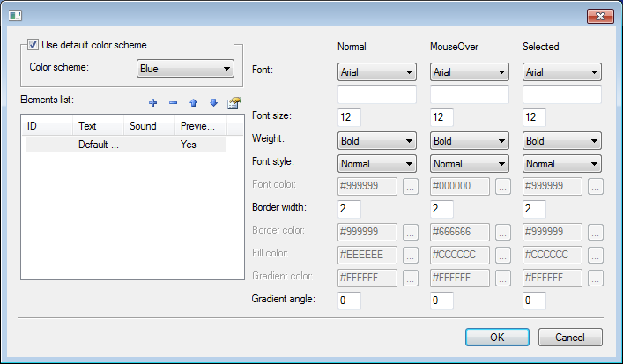Open the Color scheme dropdown

185,69
